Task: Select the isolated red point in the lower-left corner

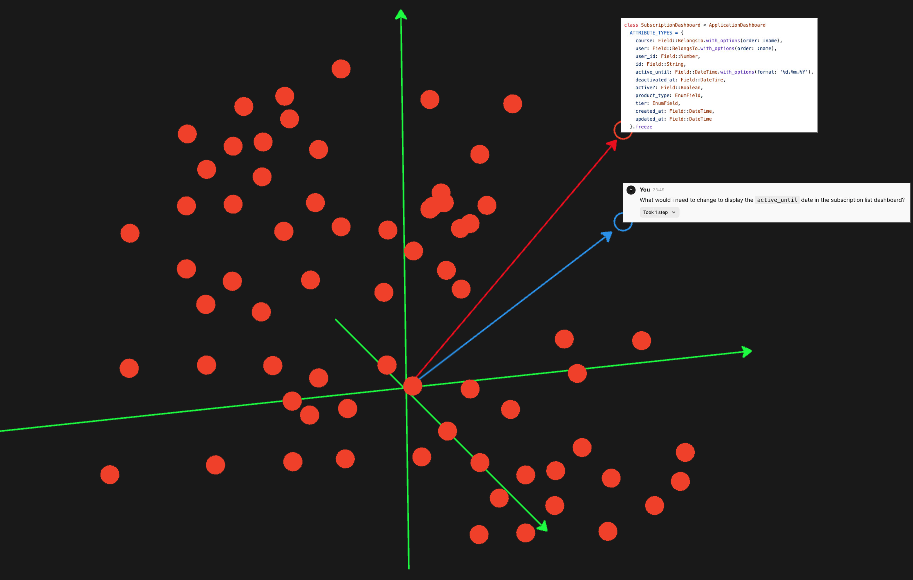Action: coord(110,474)
